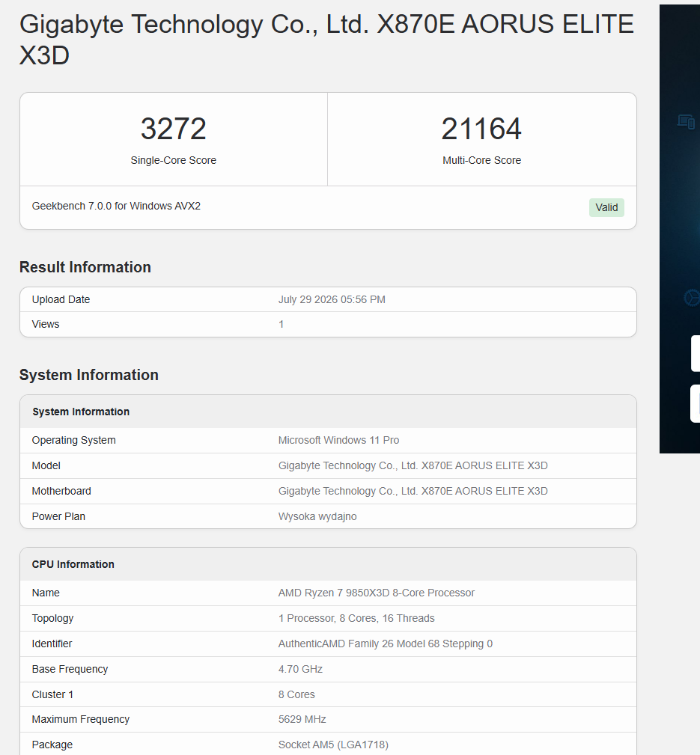Click the Identifier label
The height and width of the screenshot is (755, 700).
point(52,644)
